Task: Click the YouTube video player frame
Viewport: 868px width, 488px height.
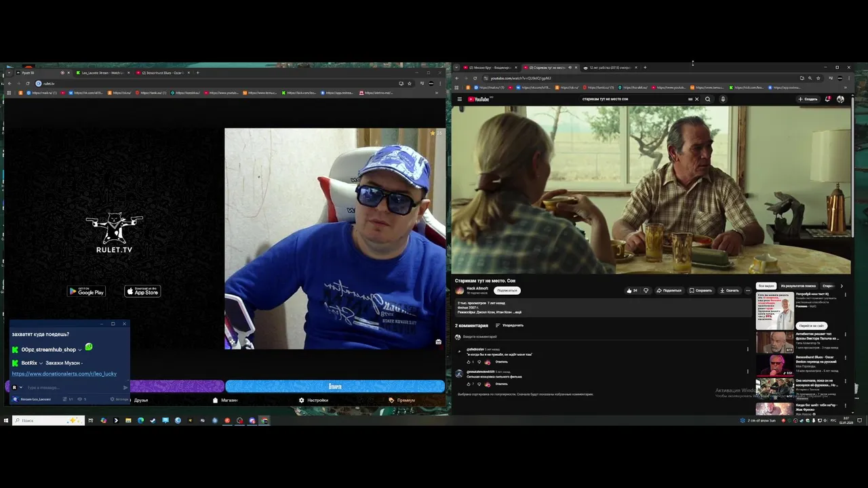Action: 651,190
